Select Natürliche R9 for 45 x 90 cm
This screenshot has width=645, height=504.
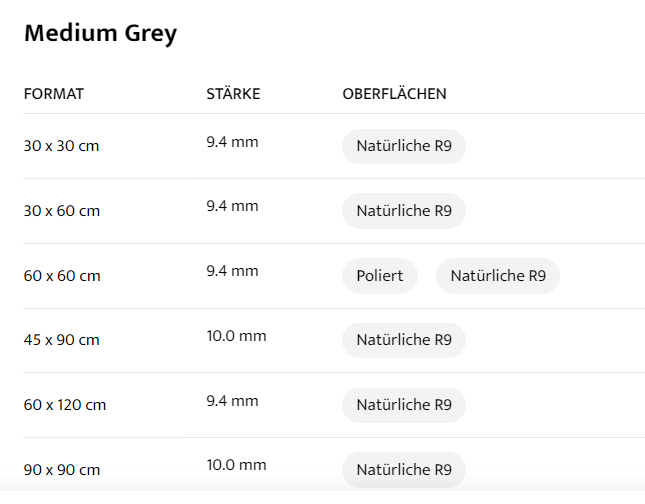point(403,340)
